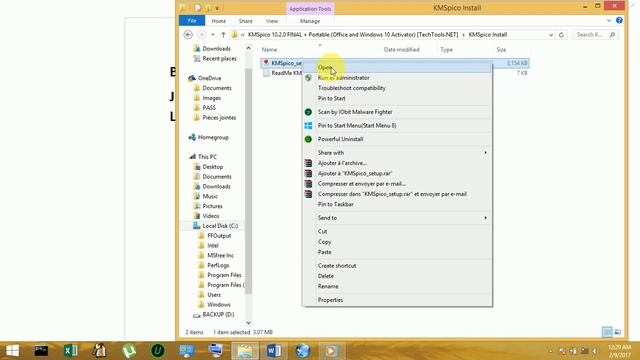Open OneDrive in navigation pane
Image resolution: width=640 pixels, height=360 pixels.
click(x=209, y=78)
